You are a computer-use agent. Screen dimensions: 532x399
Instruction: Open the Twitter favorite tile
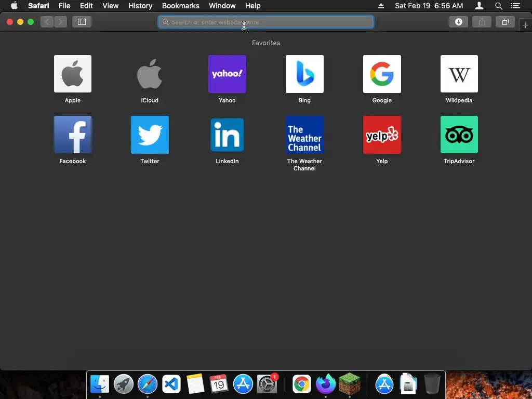150,135
